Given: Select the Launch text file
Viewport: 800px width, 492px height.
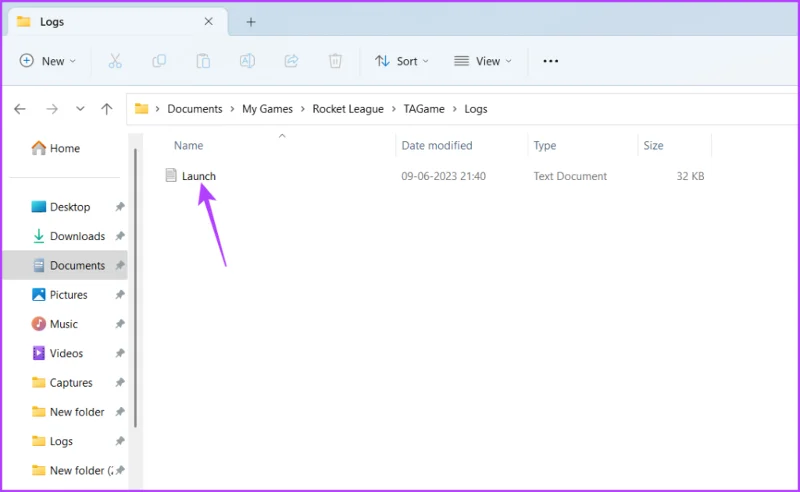Looking at the screenshot, I should click(x=198, y=176).
